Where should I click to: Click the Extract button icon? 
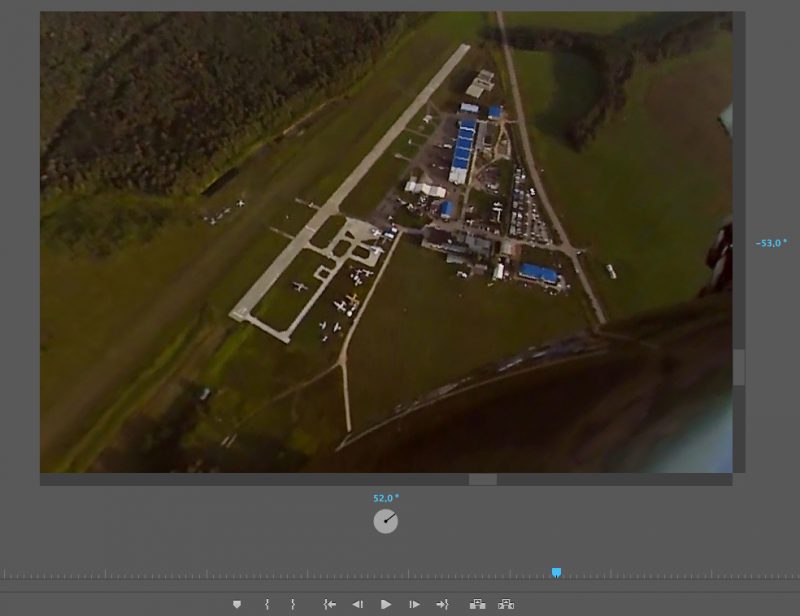coord(506,604)
